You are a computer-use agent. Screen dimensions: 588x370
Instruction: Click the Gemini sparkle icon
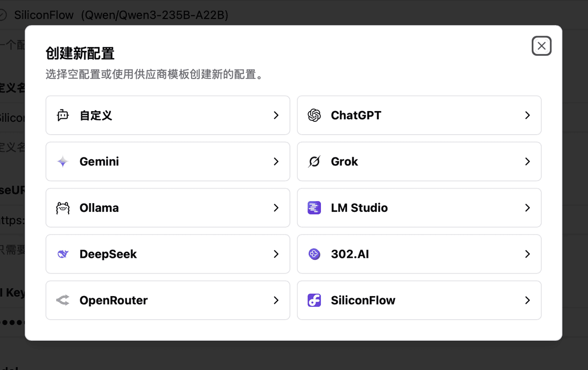(x=63, y=162)
